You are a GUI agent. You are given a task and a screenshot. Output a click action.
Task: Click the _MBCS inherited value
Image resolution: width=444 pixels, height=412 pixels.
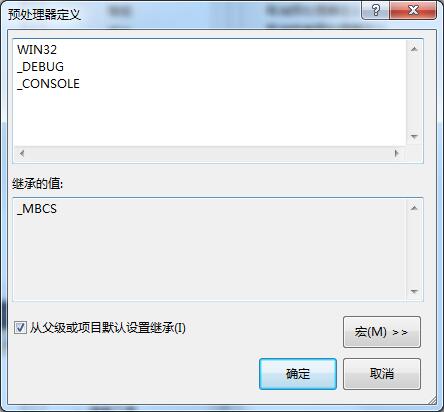[x=37, y=209]
